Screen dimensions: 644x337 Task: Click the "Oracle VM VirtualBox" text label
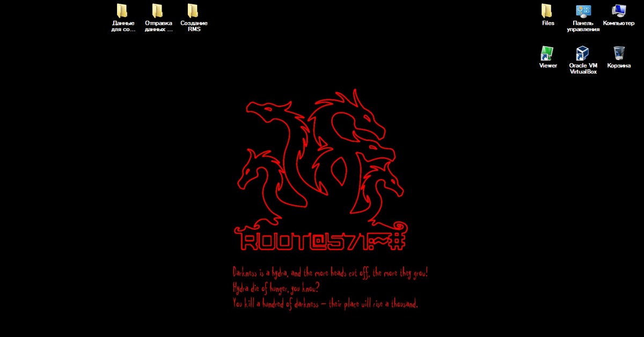click(583, 69)
